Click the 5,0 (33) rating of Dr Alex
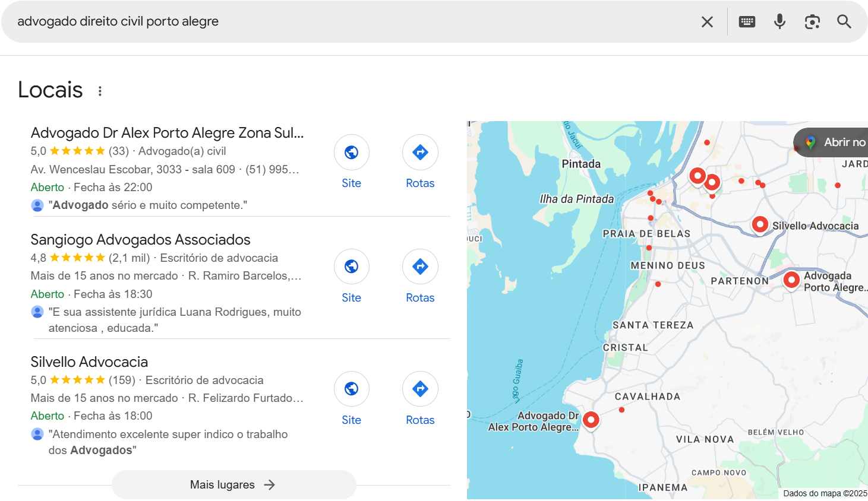Viewport: 868px width, 501px height. [x=80, y=151]
